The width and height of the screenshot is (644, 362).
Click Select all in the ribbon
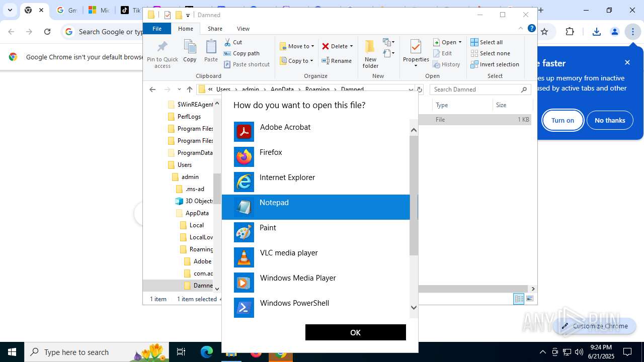pyautogui.click(x=487, y=42)
